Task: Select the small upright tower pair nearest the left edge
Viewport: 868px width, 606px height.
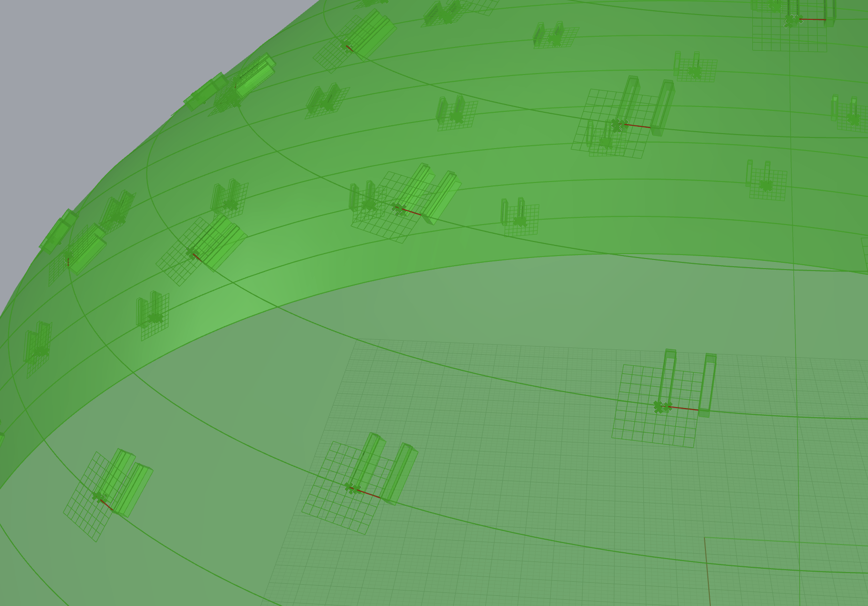Action: 38,343
